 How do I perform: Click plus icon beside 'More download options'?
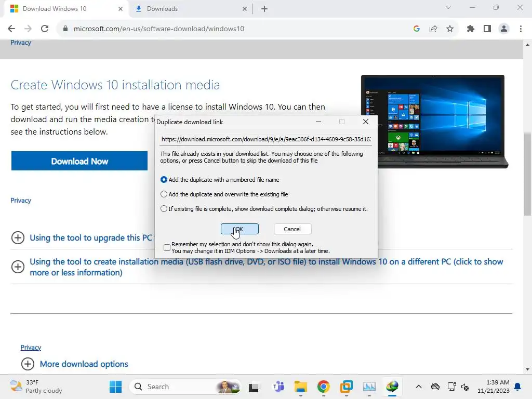pos(28,364)
